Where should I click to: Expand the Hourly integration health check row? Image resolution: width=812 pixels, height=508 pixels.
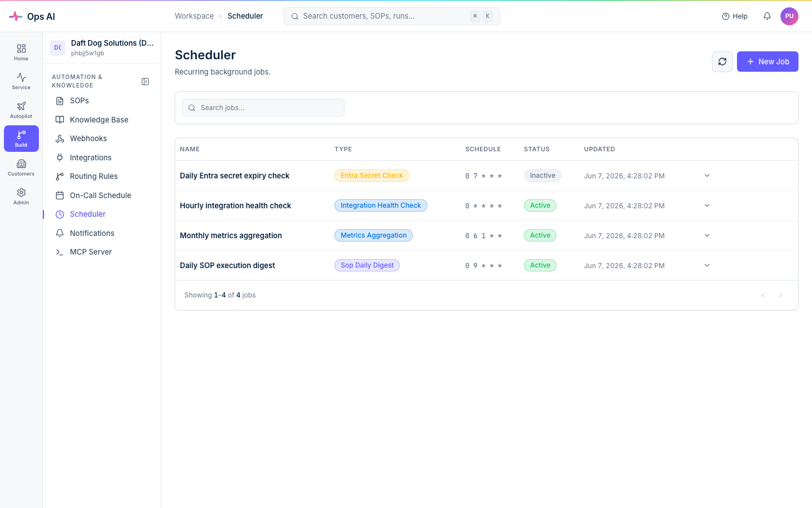(707, 205)
